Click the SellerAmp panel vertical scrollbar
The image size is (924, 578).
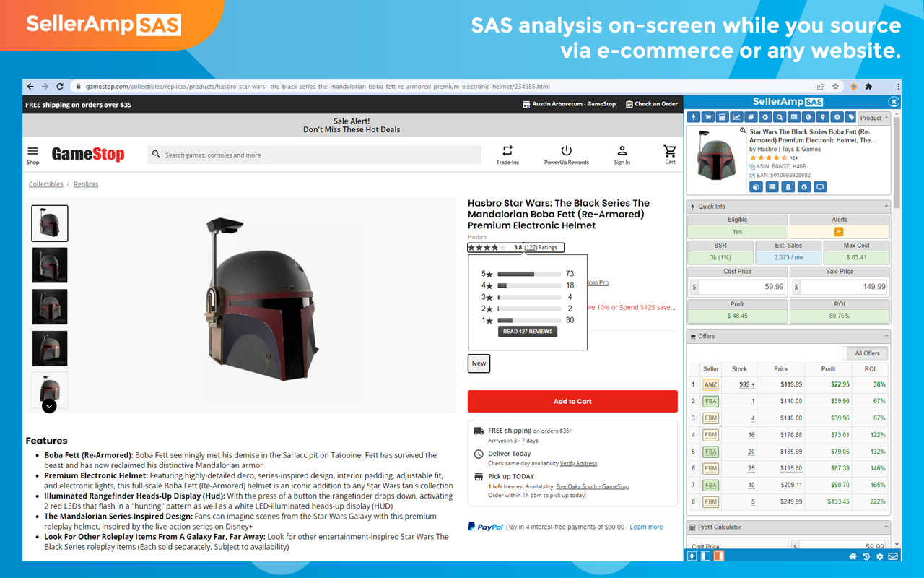coord(897,163)
